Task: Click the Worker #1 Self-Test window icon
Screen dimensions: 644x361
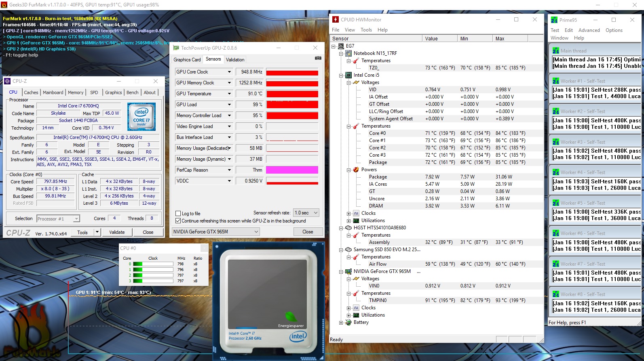Action: 556,81
